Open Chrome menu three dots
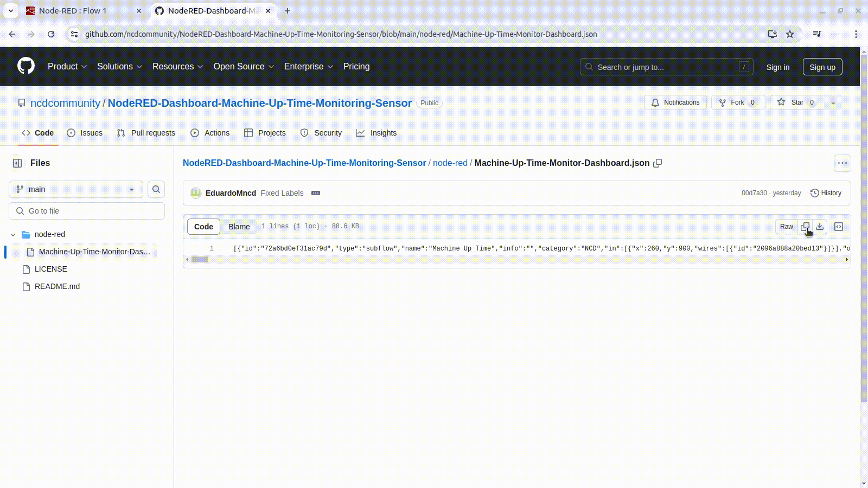This screenshot has width=868, height=488. (x=856, y=34)
